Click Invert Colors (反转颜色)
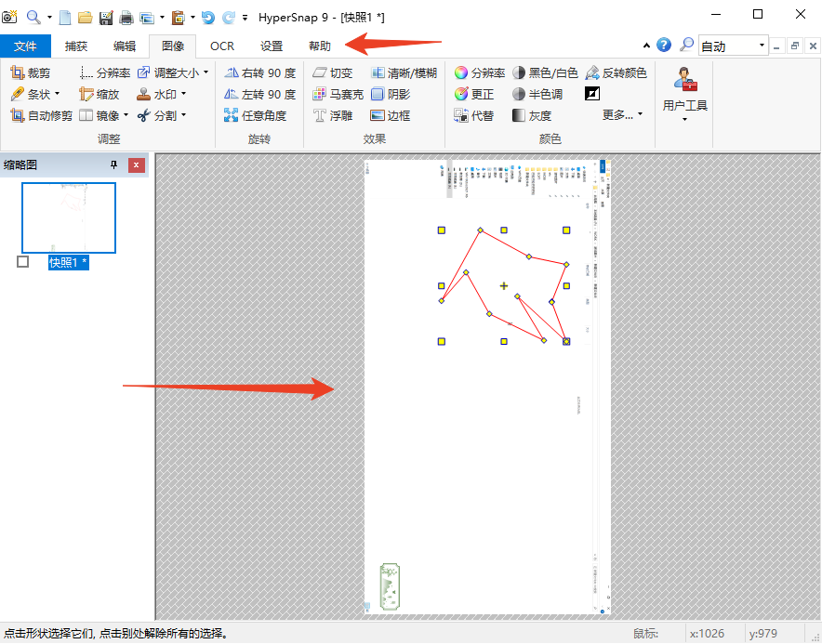This screenshot has height=644, width=822. [x=616, y=72]
